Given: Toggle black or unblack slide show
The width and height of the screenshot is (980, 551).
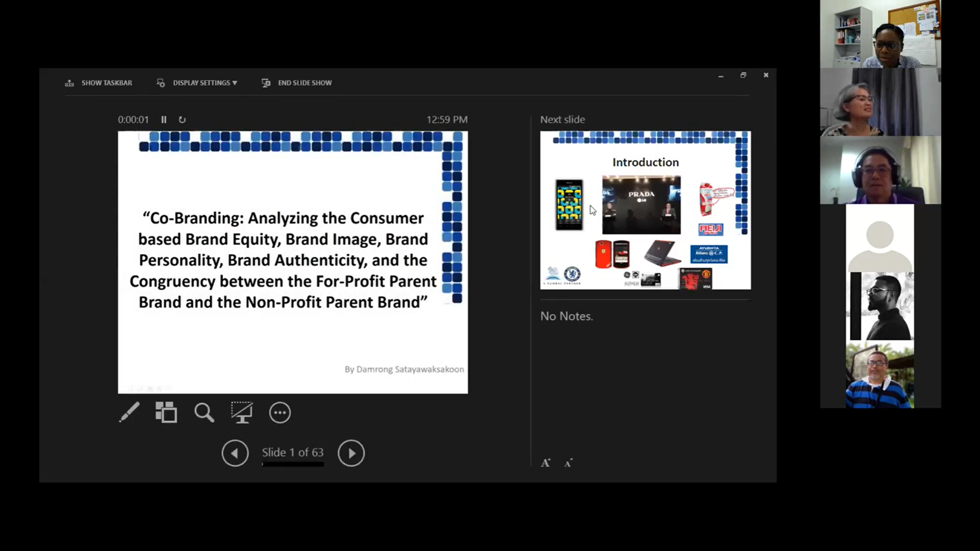Looking at the screenshot, I should tap(241, 413).
